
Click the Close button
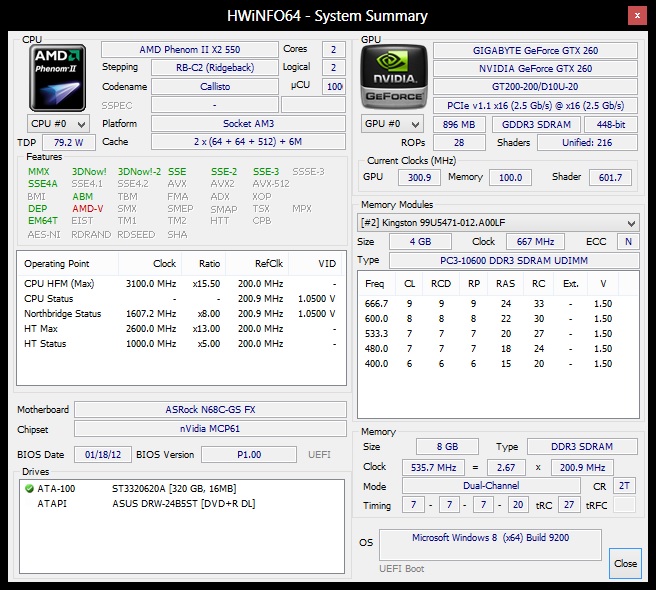(x=625, y=563)
